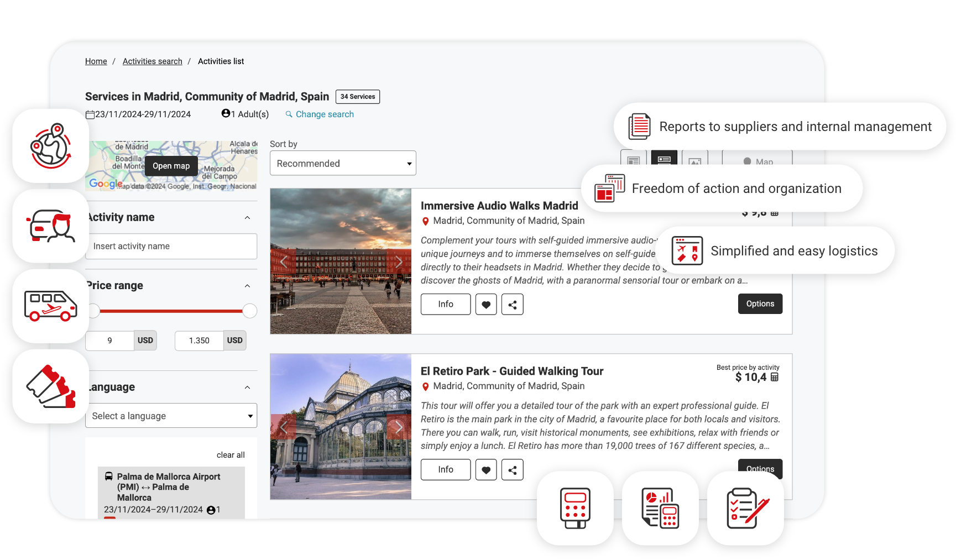The image size is (956, 560).
Task: Click Options for Immersive Audio Walks Madrid
Action: pyautogui.click(x=760, y=304)
